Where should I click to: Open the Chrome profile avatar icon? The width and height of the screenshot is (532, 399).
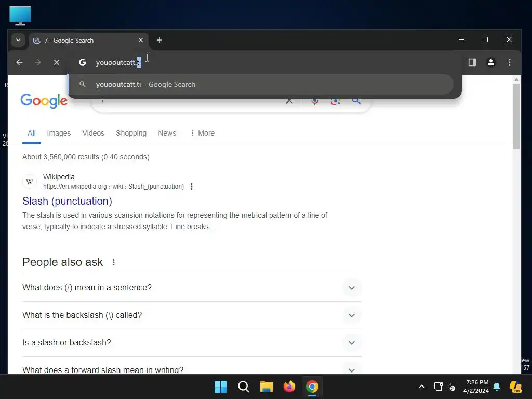(490, 62)
